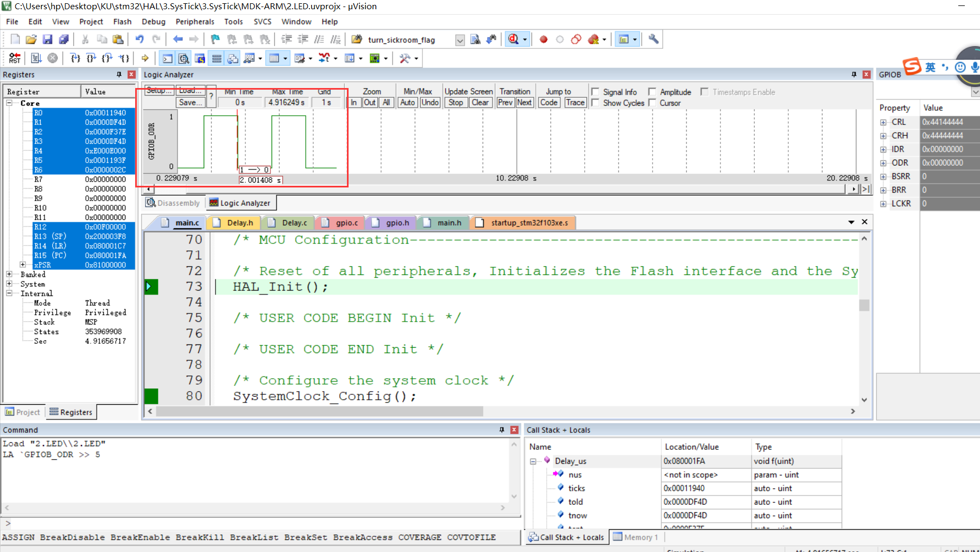Click the Navigate Backwards blue arrow
The image size is (980, 552).
(x=178, y=39)
